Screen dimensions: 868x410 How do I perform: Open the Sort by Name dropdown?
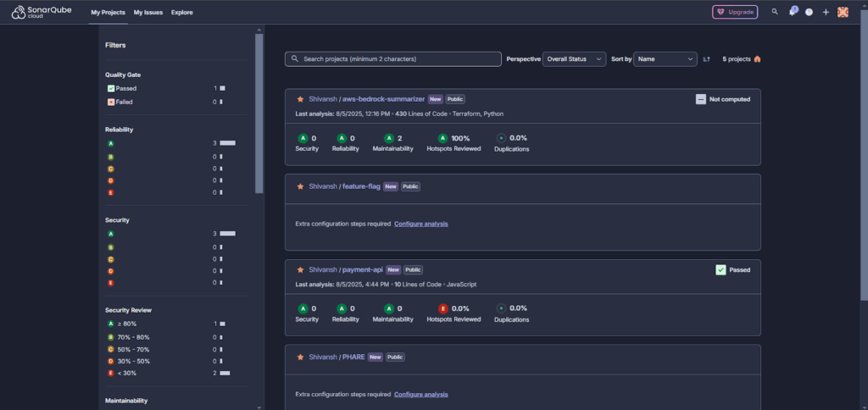point(665,59)
